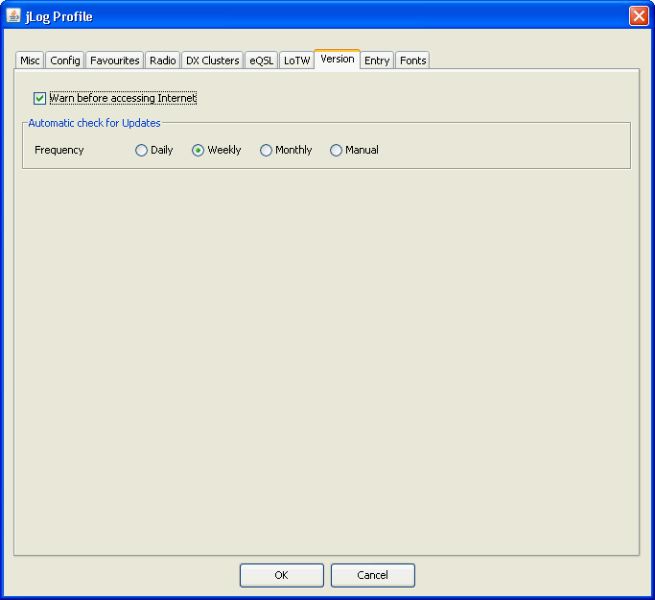655x600 pixels.
Task: Go to the Favourites tab
Action: [x=115, y=61]
